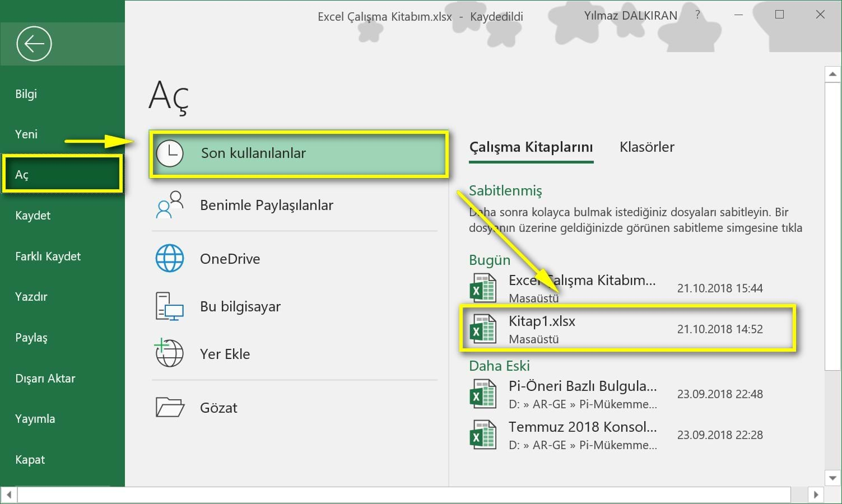Switch to the Klasörler tab

(x=646, y=147)
